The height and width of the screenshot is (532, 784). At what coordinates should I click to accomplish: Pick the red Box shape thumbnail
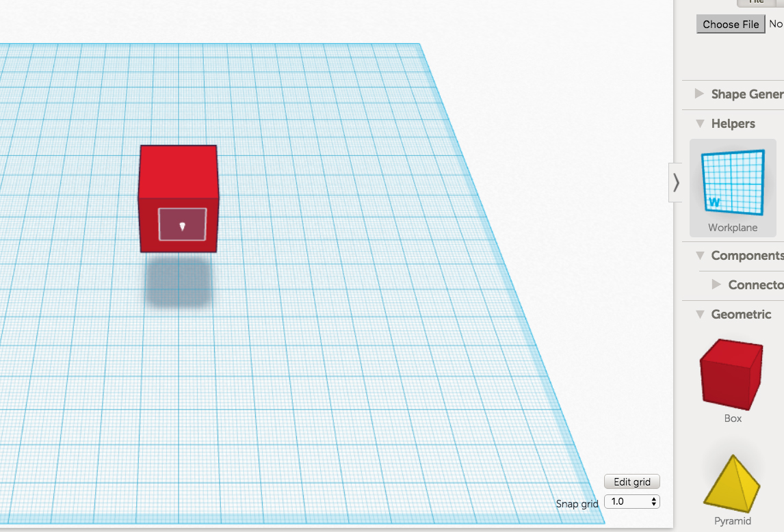[x=731, y=373]
